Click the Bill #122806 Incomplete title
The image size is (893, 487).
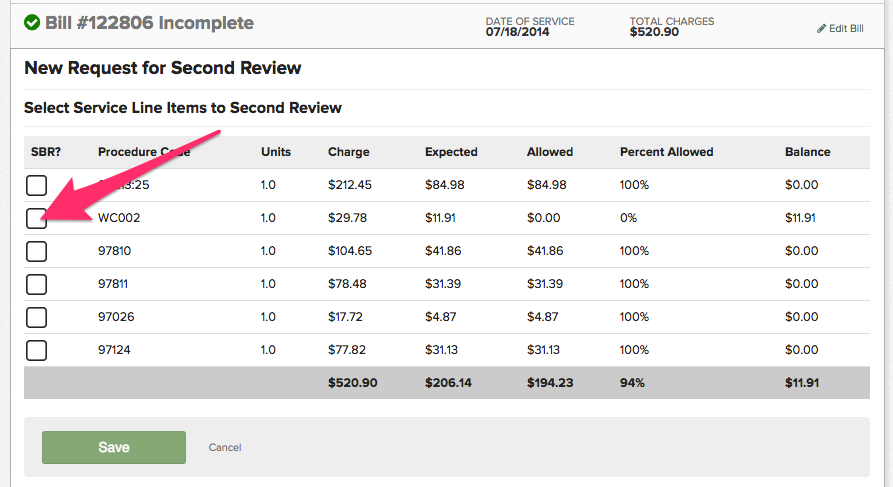(x=149, y=22)
